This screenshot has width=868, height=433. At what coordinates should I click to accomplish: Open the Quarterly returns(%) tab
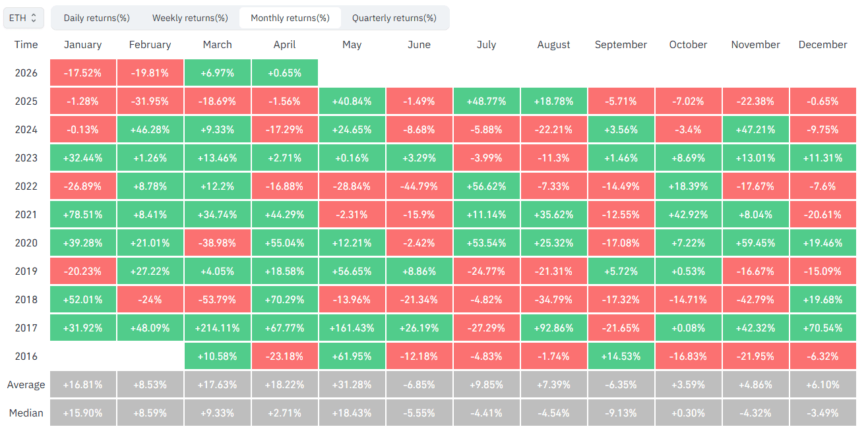pos(394,18)
